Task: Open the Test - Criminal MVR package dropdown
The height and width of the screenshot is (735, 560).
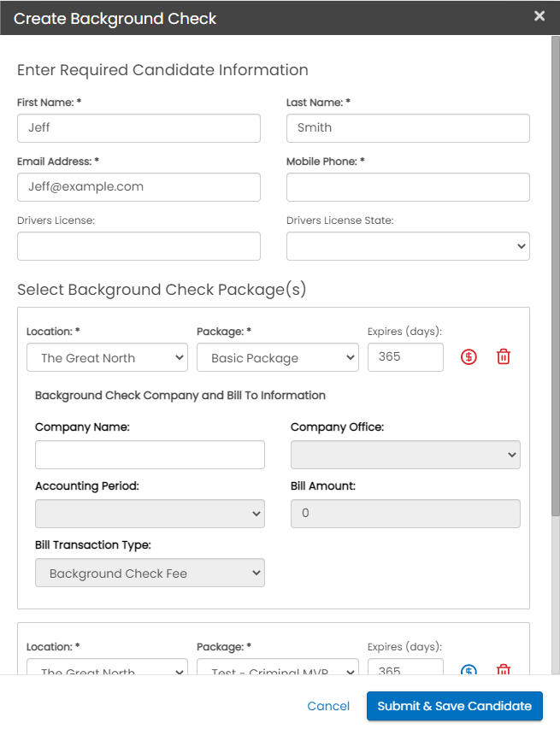Action: click(278, 667)
